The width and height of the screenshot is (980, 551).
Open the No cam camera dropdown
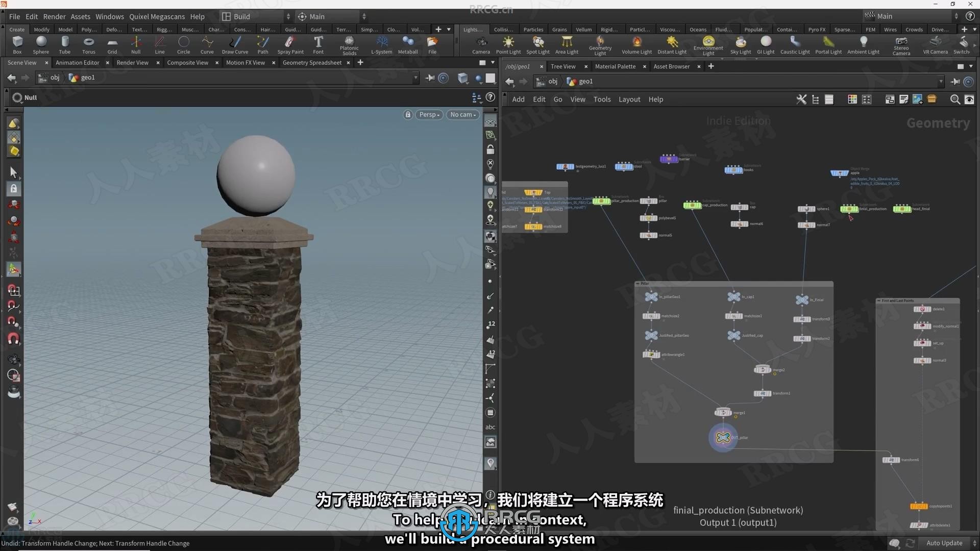click(x=463, y=115)
